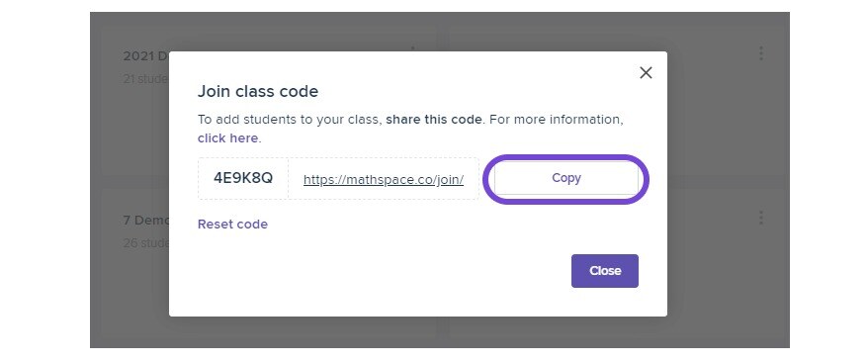Screen dimensions: 868x363
Task: Reset the class join code
Action: 232,224
